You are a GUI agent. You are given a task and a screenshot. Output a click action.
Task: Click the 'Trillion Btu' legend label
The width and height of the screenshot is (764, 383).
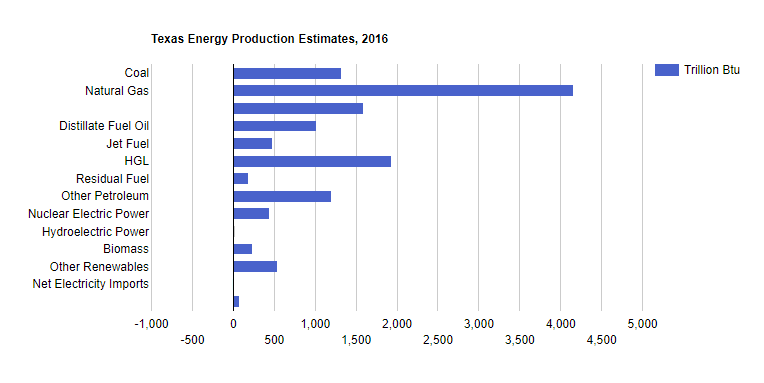tap(711, 70)
